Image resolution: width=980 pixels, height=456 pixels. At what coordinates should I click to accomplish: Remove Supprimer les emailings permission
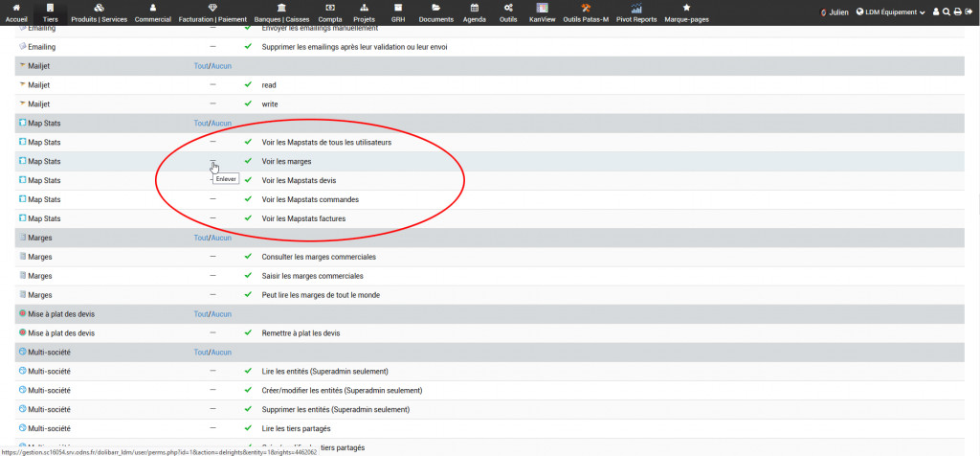(x=213, y=47)
